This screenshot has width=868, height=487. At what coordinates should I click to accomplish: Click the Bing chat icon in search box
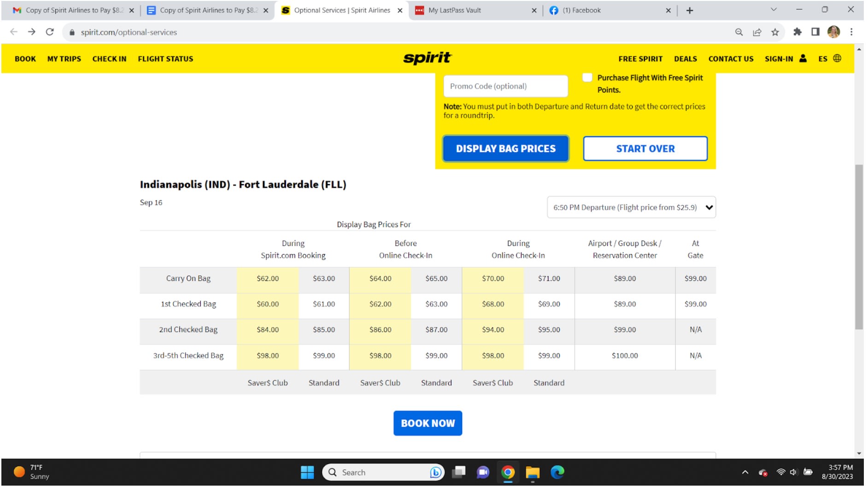pyautogui.click(x=435, y=473)
